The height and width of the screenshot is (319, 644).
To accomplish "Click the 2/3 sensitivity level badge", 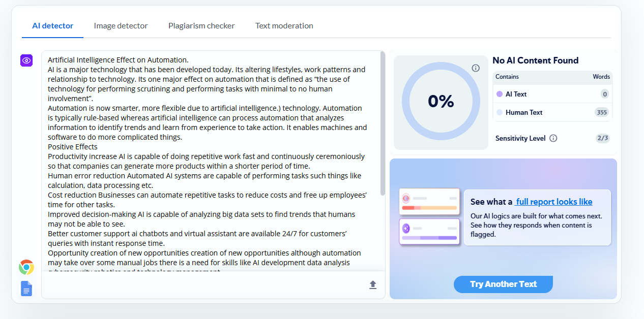I will pos(602,138).
